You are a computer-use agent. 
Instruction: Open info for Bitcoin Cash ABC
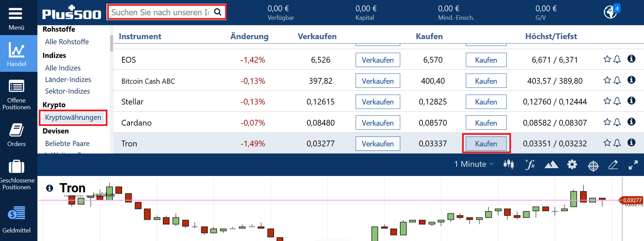click(631, 80)
